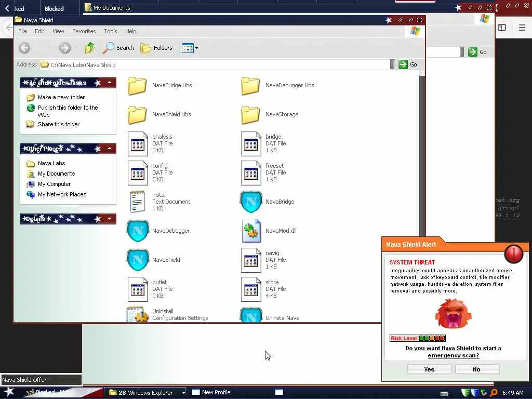Select the bridge DAT file icon
The height and width of the screenshot is (399, 532).
coord(251,144)
